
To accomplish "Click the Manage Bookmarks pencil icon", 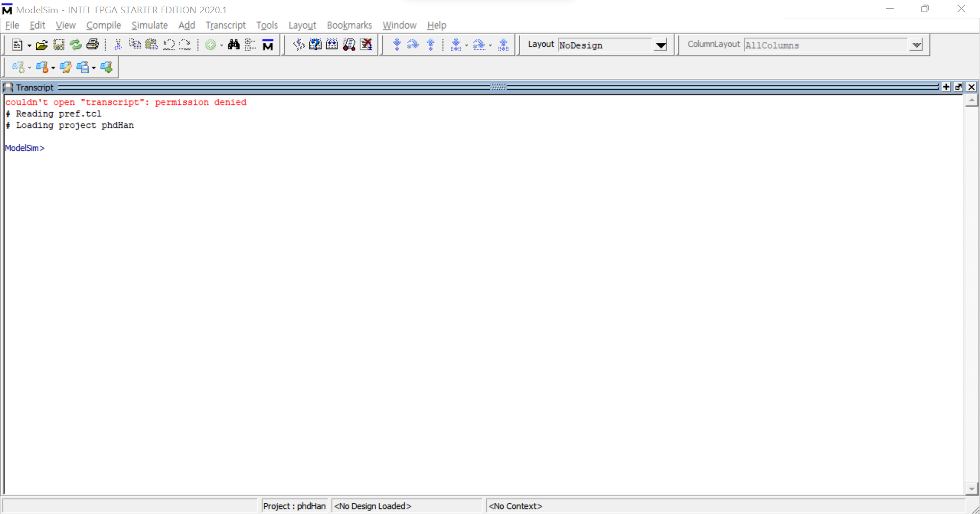I will 66,67.
